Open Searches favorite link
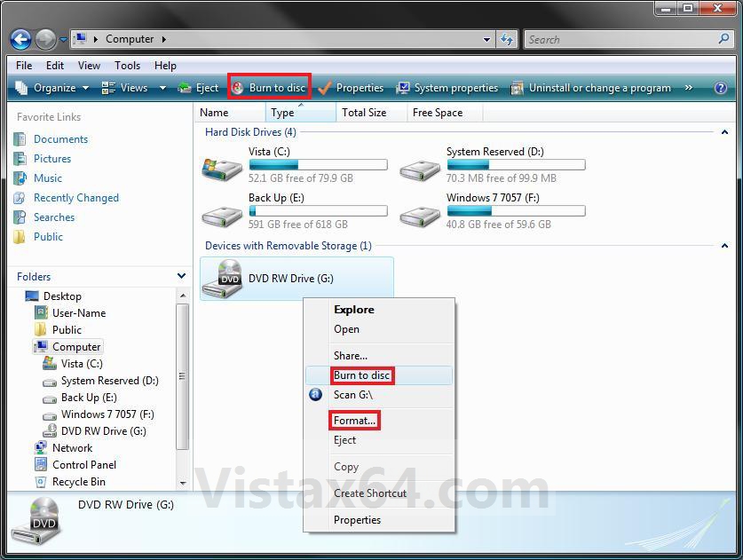 (54, 217)
